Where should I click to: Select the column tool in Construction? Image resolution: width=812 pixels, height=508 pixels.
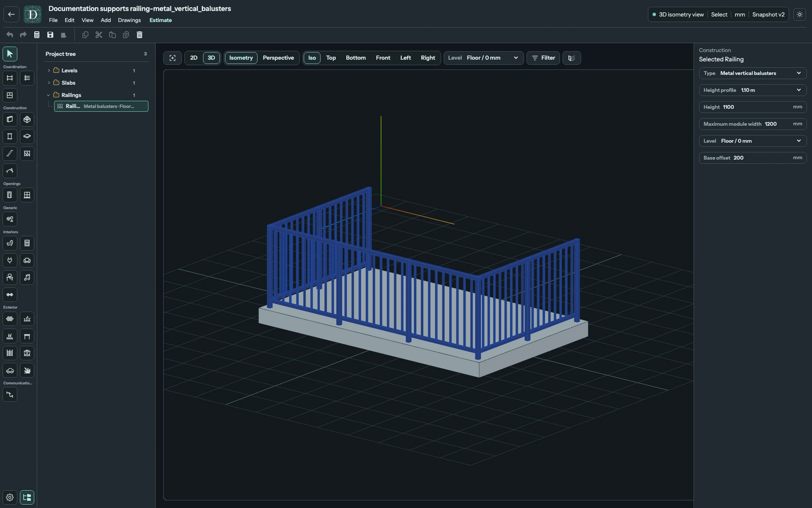(10, 136)
